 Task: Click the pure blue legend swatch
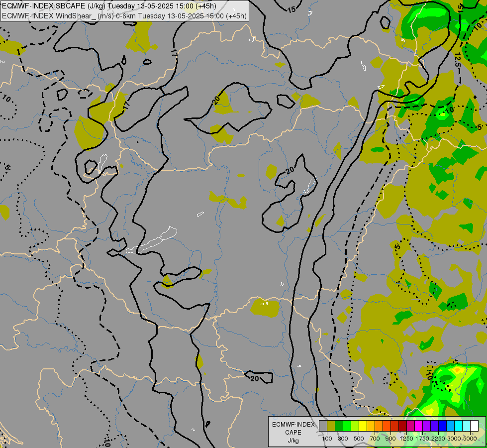point(442,426)
